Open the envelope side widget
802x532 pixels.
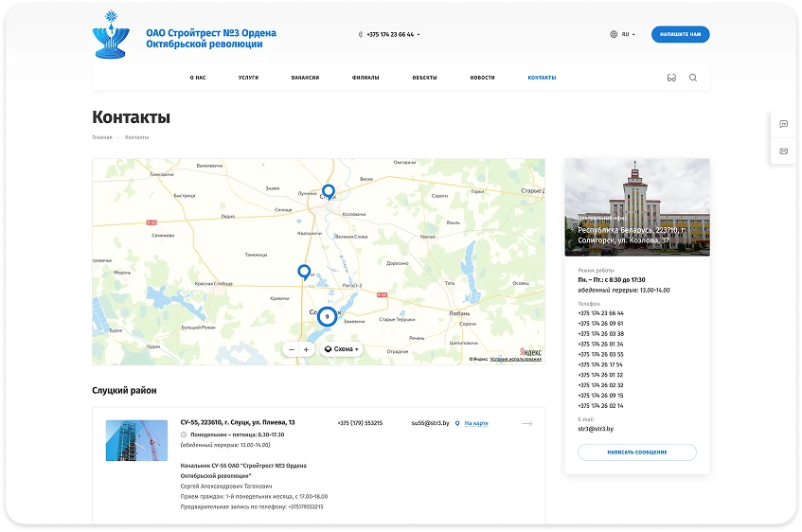click(x=784, y=151)
